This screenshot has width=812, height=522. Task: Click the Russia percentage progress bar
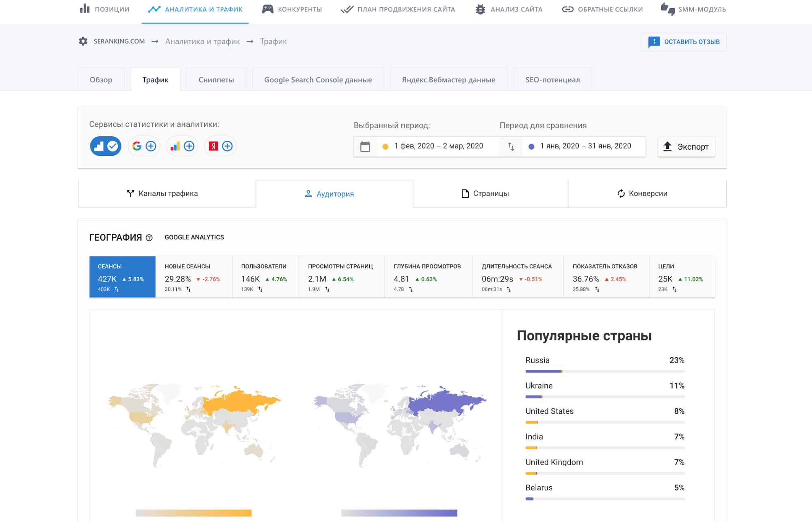click(x=605, y=371)
